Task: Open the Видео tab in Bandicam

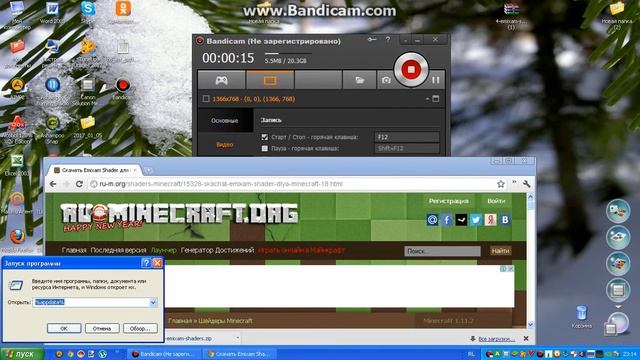Action: tap(224, 144)
